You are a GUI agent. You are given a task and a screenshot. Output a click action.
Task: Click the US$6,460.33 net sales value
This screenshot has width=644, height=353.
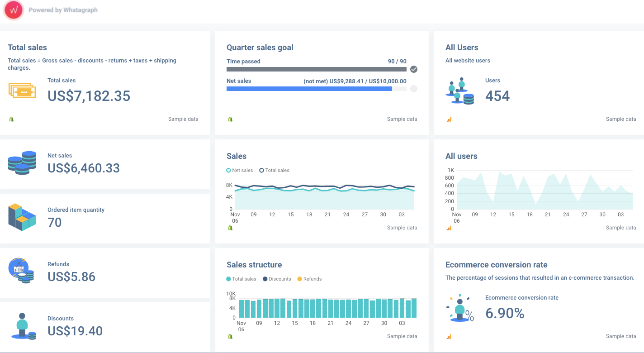(x=84, y=168)
